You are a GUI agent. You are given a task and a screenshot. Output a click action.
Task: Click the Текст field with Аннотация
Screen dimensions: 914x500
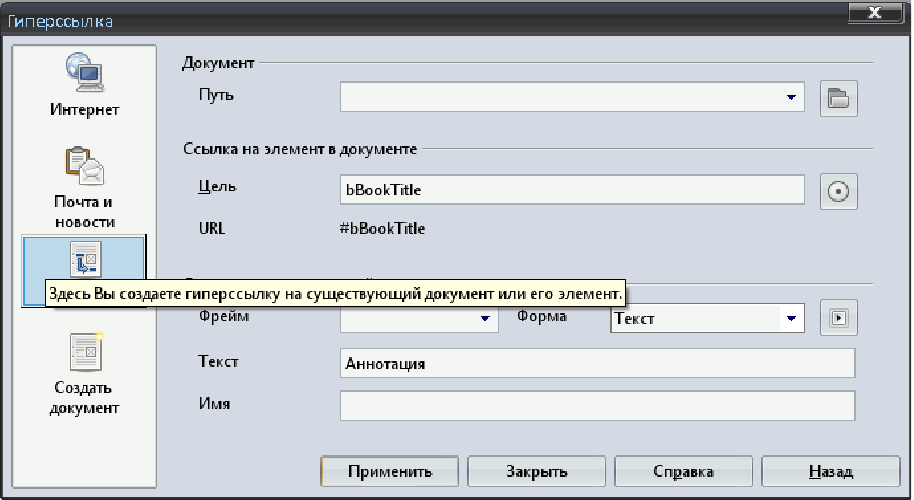[597, 363]
